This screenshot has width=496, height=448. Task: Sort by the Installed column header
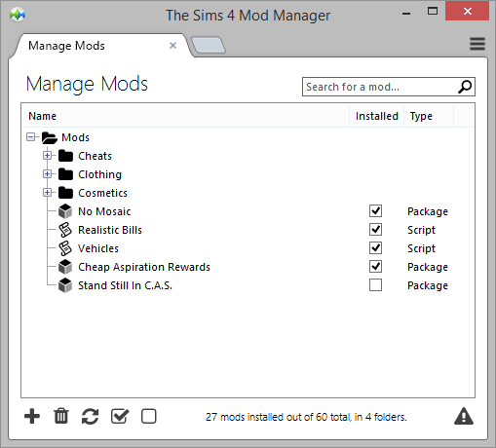[x=377, y=116]
